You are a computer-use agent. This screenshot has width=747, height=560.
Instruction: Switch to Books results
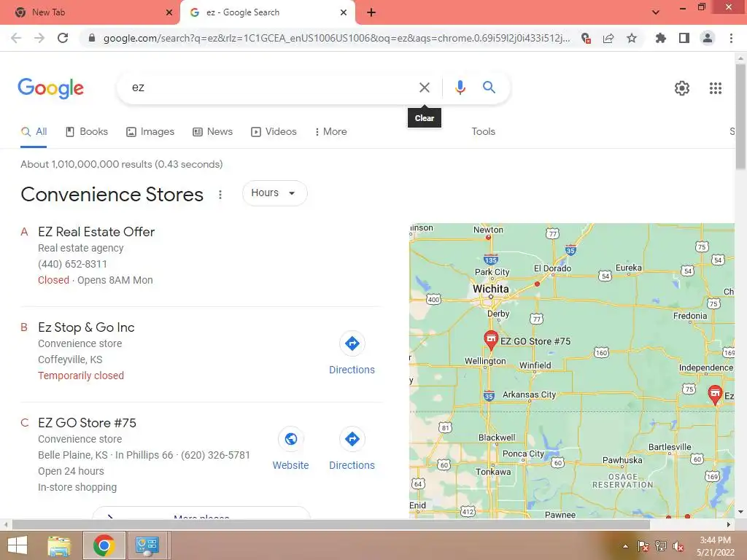(87, 131)
